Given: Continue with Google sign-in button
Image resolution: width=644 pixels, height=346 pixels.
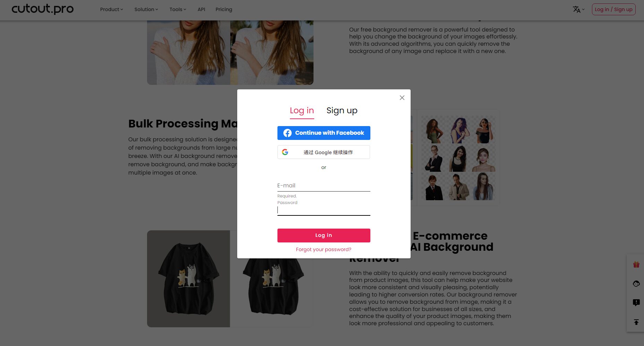Looking at the screenshot, I should (x=324, y=152).
